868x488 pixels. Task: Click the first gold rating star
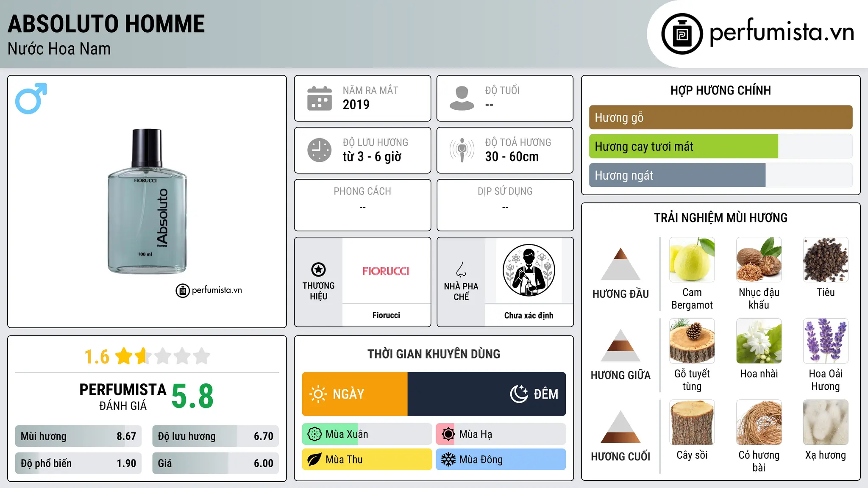[124, 356]
